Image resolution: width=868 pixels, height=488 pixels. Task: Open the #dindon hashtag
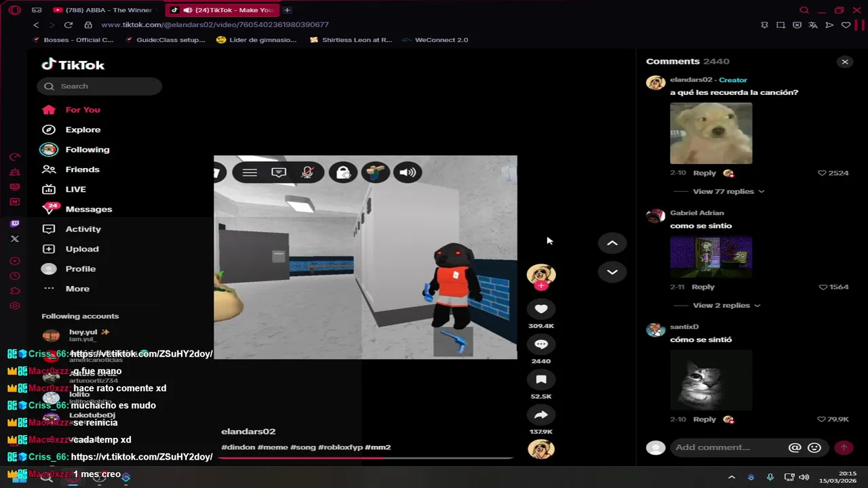(238, 447)
